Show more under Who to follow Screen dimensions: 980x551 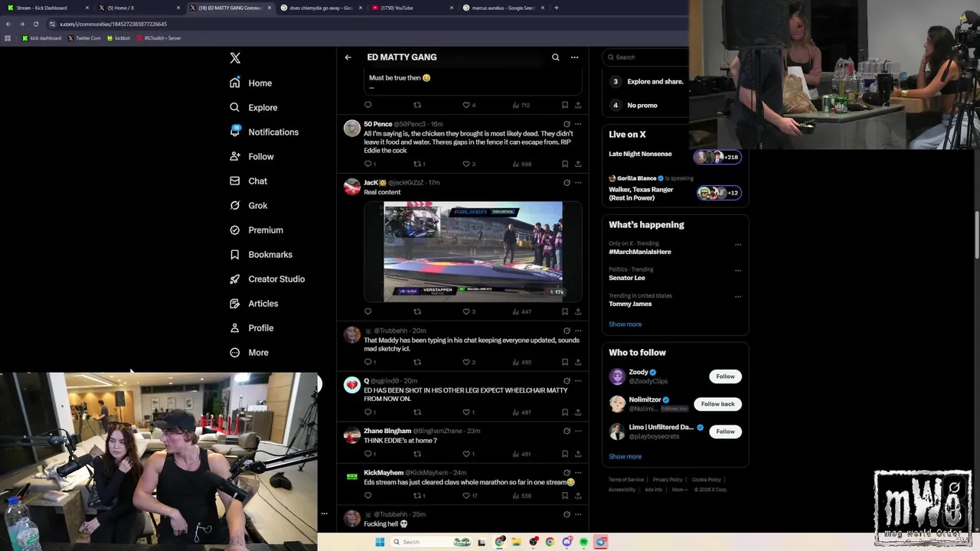click(626, 456)
